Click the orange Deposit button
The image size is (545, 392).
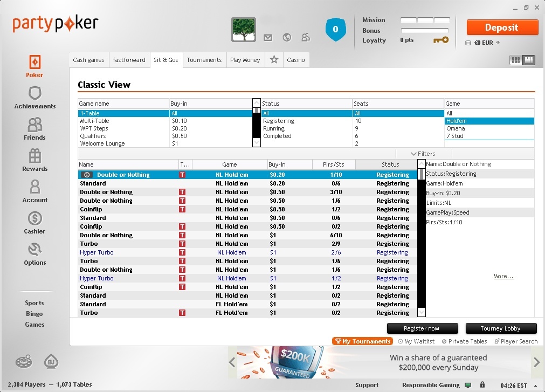[502, 27]
